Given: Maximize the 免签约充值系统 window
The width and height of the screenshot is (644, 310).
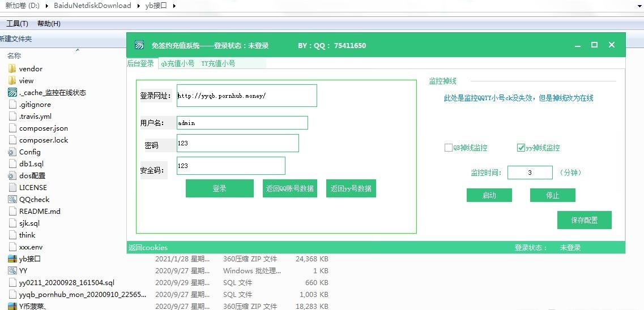Looking at the screenshot, I should [594, 45].
